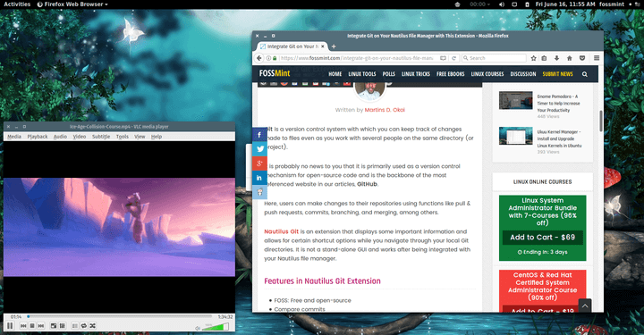Open the Firefox hamburger menu
This screenshot has height=335, width=644.
(x=597, y=58)
